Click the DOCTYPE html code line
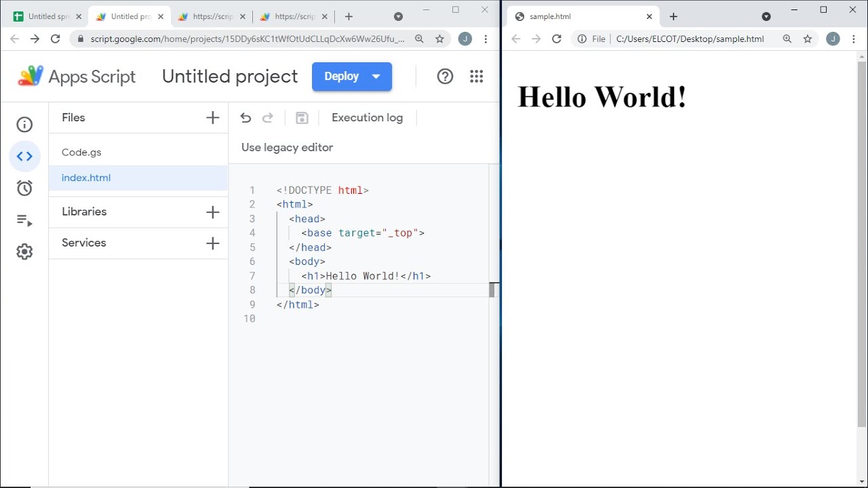 pyautogui.click(x=323, y=190)
